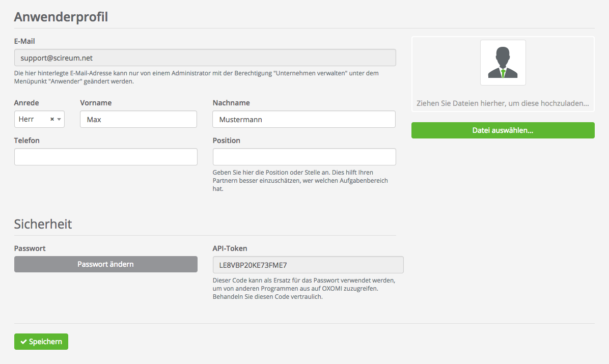This screenshot has height=364, width=609.
Task: Focus the empty Position input field
Action: [303, 157]
